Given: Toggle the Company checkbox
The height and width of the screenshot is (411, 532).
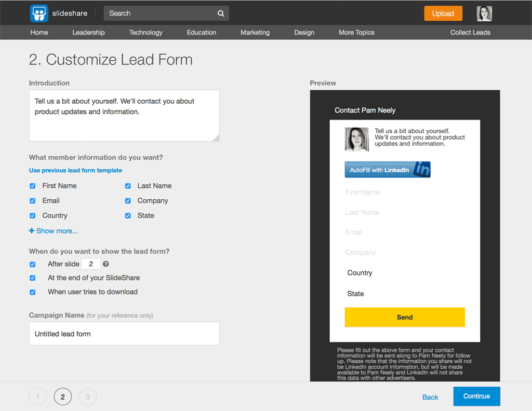Looking at the screenshot, I should (127, 200).
